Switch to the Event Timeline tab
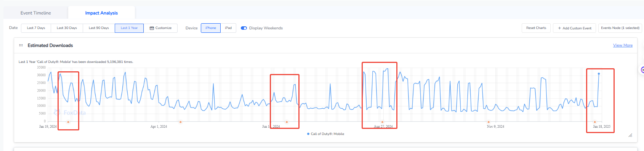The width and height of the screenshot is (644, 151). [36, 13]
